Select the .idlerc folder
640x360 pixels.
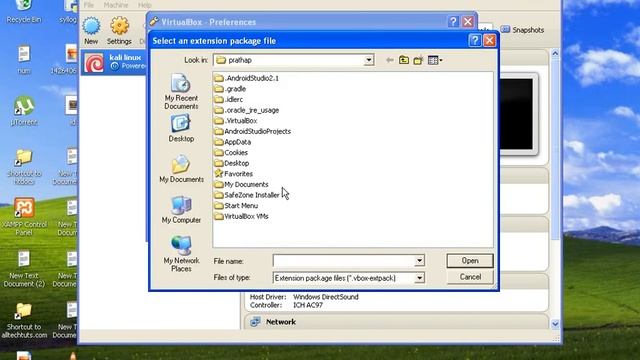pyautogui.click(x=229, y=99)
